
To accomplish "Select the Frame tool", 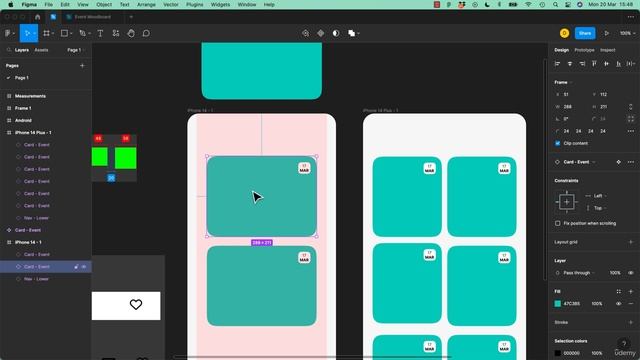I will click(47, 33).
